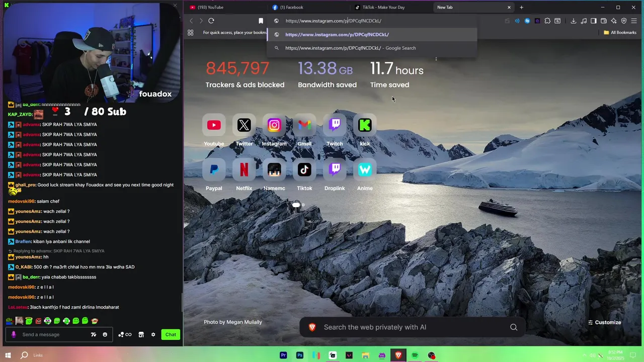Open the Downloads toolbar icon

tap(574, 21)
